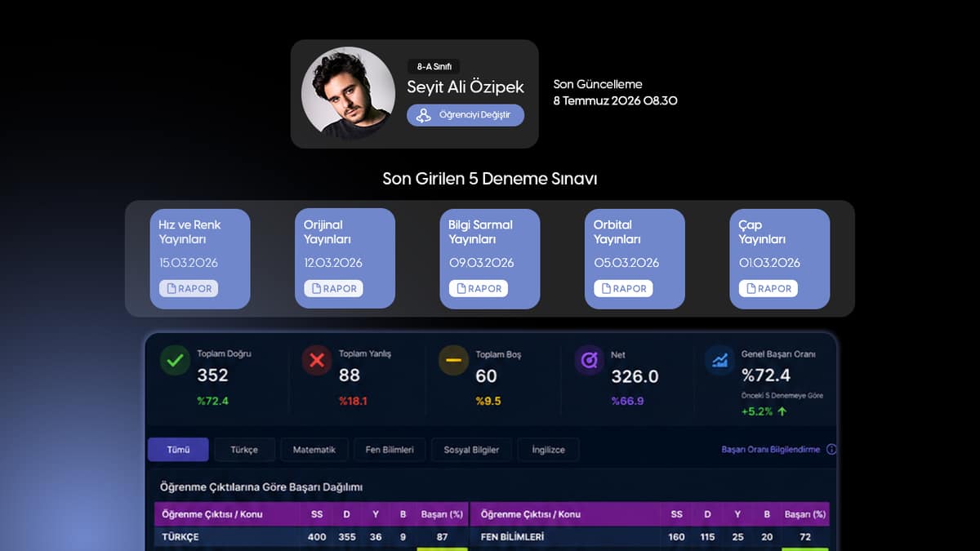Open the İngilizce tab
Image resolution: width=980 pixels, height=551 pixels.
pos(549,450)
